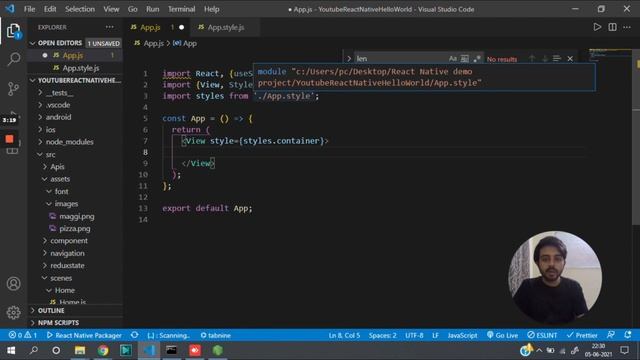Image resolution: width=640 pixels, height=360 pixels.
Task: Select App.style.js in Open Editors
Action: point(81,68)
